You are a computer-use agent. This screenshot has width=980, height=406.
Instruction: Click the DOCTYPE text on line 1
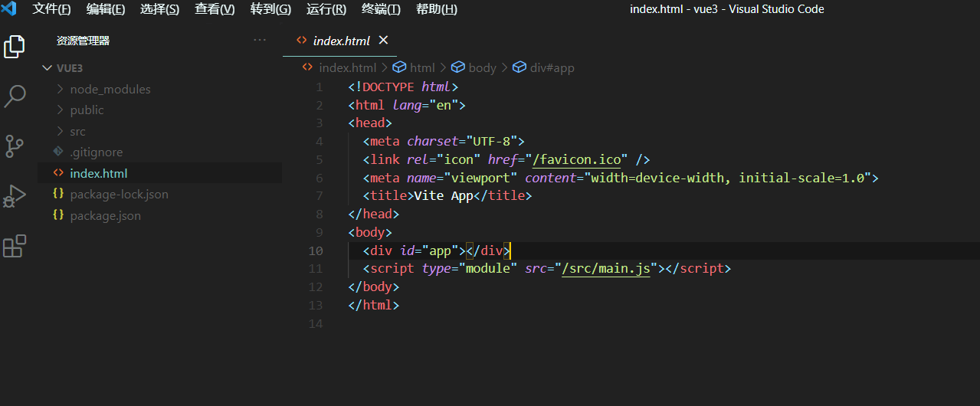click(388, 87)
